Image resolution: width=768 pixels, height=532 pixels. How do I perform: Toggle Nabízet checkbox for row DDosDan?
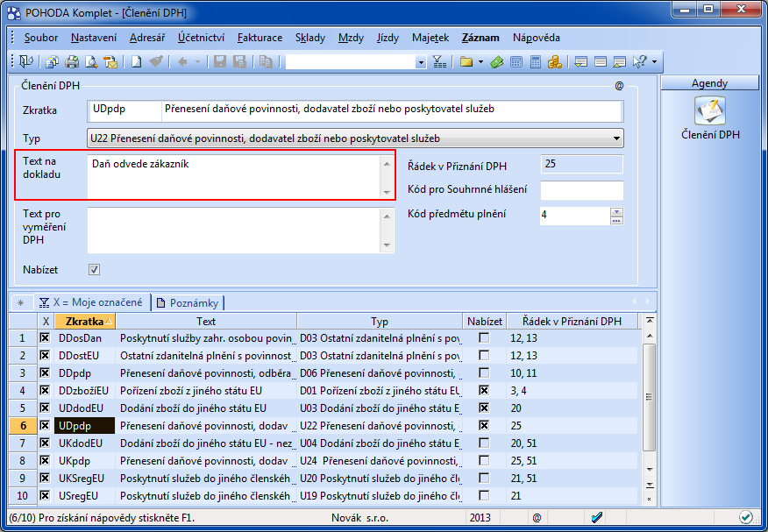pyautogui.click(x=484, y=337)
